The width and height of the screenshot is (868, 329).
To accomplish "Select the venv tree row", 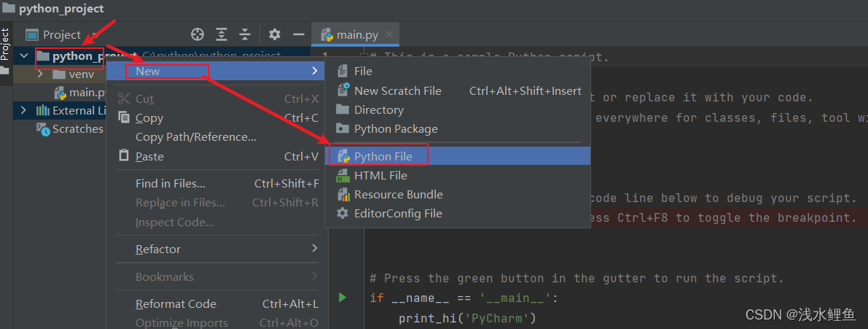I will tap(60, 74).
